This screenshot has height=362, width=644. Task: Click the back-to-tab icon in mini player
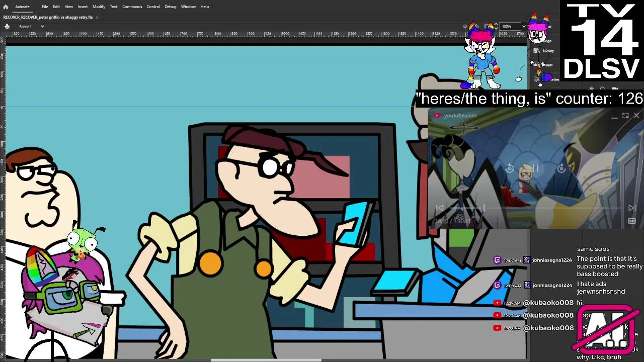click(625, 116)
